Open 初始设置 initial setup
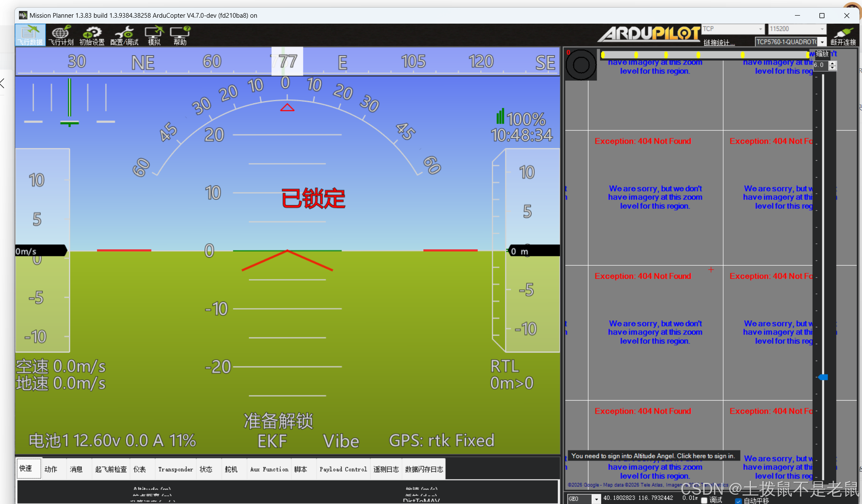This screenshot has width=862, height=504. pos(92,35)
